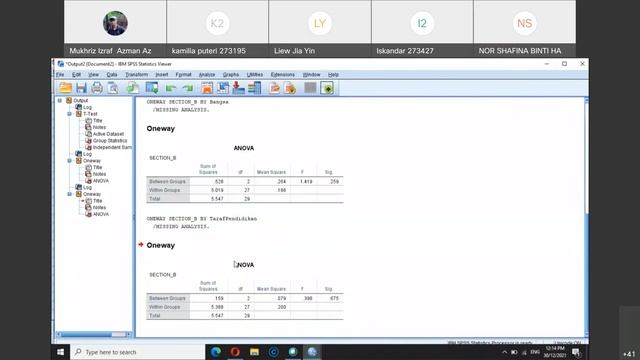Open the Help menu

(x=333, y=75)
